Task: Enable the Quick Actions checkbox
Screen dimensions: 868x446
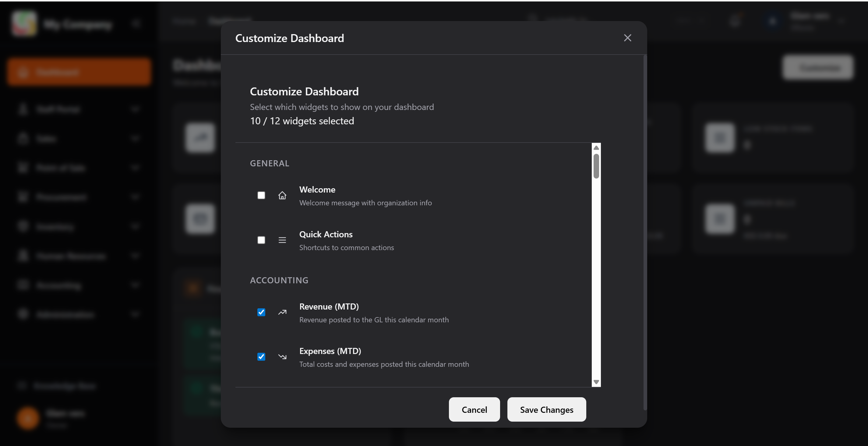Action: click(x=261, y=240)
